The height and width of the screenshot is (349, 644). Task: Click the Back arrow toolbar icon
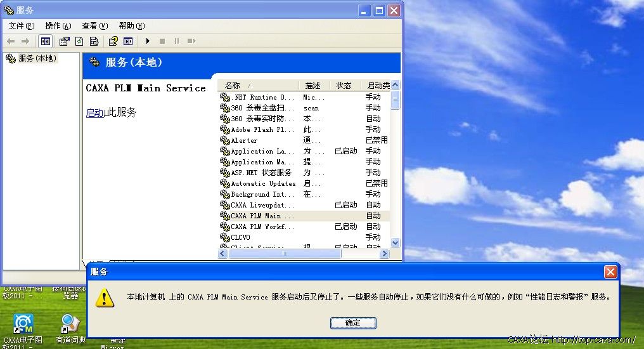(x=11, y=41)
